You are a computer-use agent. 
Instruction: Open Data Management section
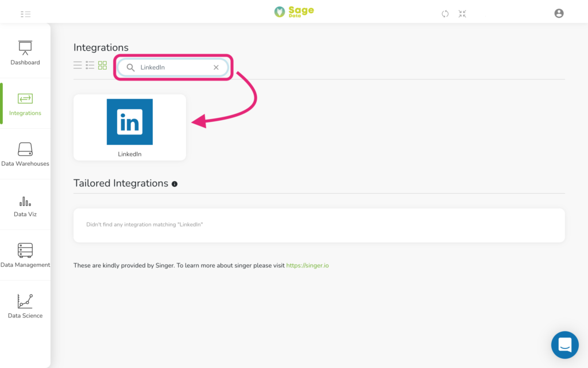(x=25, y=255)
